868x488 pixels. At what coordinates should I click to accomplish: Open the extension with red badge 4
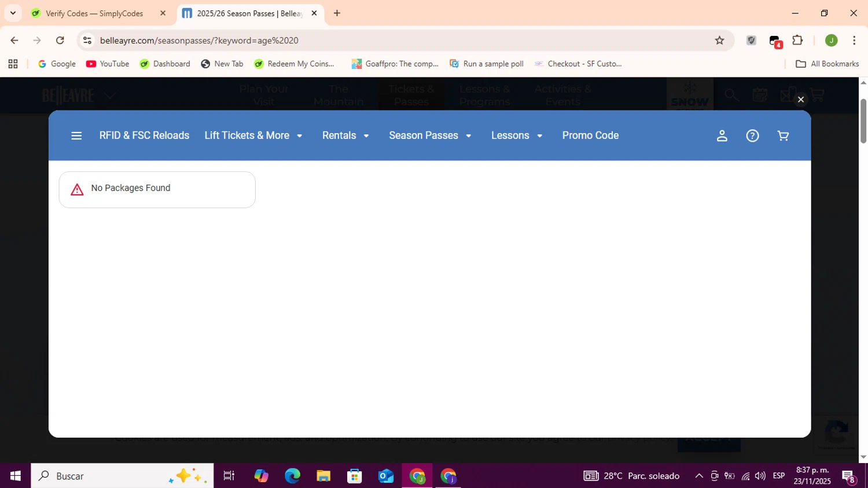pyautogui.click(x=775, y=41)
